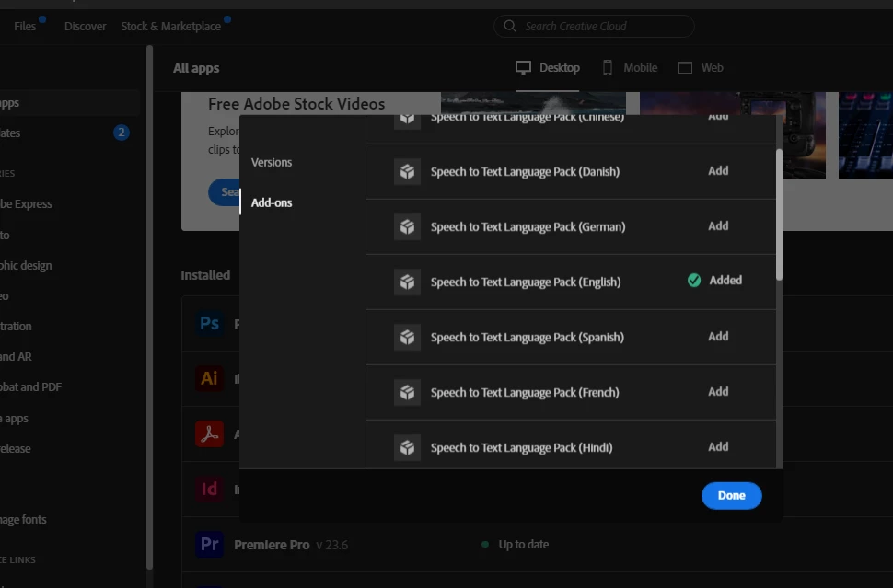Click the Illustrator app icon
The height and width of the screenshot is (588, 893).
[210, 378]
